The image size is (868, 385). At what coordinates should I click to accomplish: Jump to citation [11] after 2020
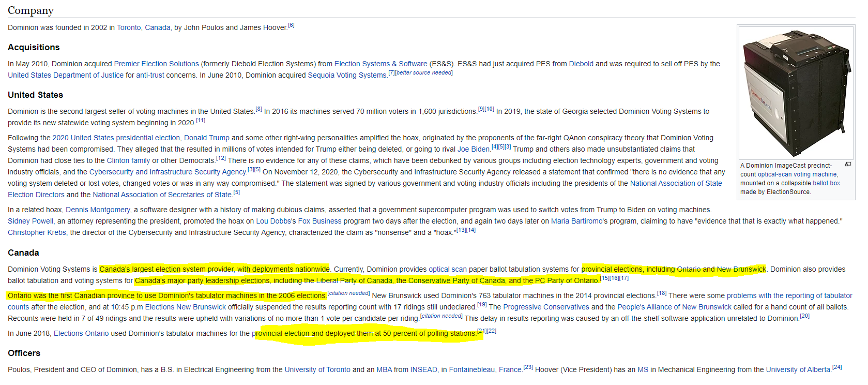click(x=201, y=121)
